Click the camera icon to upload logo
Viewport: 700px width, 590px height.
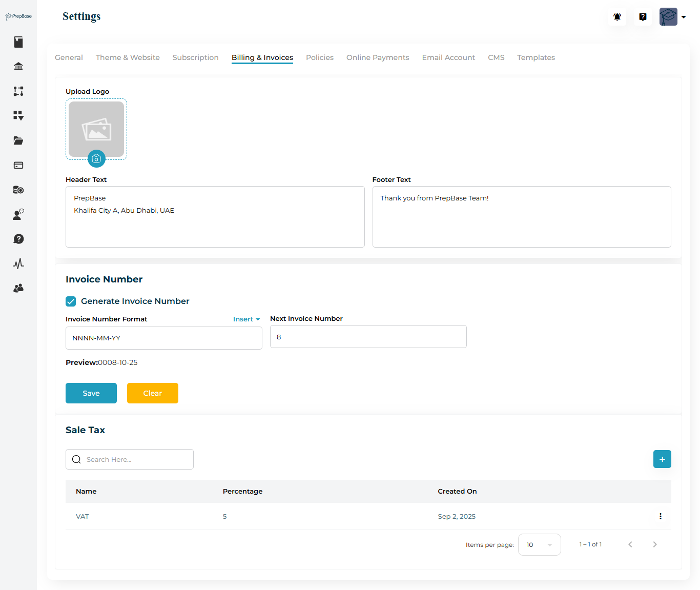pyautogui.click(x=96, y=159)
